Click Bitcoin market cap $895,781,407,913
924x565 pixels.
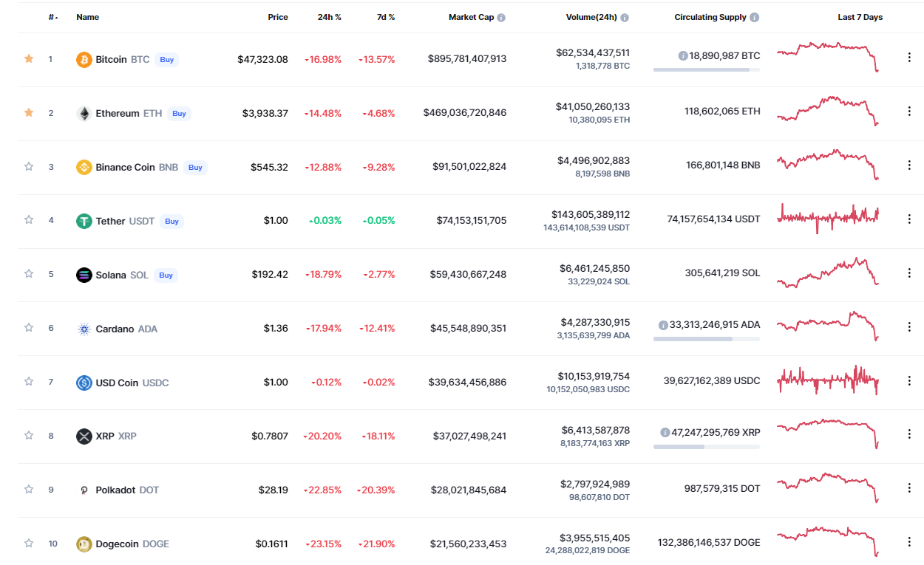pyautogui.click(x=467, y=58)
